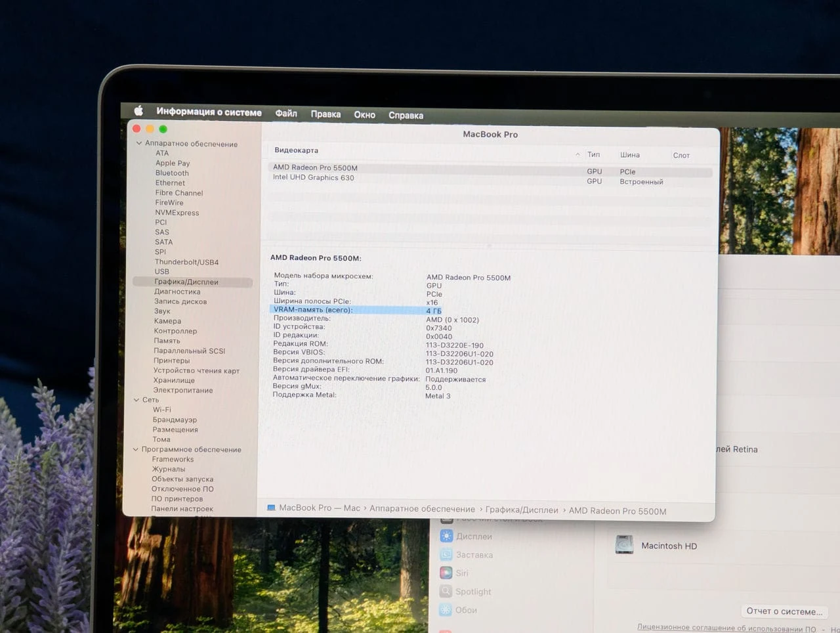This screenshot has height=633, width=840.
Task: Select Объекты запуска in the sidebar
Action: [182, 479]
